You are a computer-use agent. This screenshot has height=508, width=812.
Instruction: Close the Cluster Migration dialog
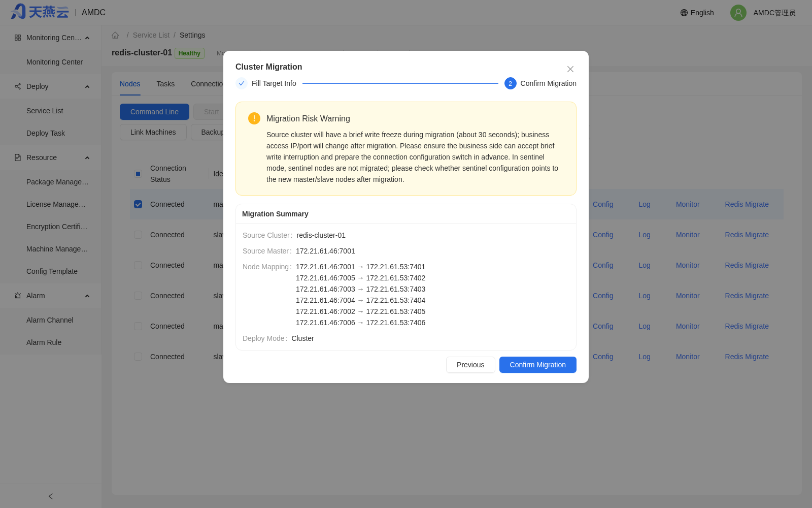570,69
